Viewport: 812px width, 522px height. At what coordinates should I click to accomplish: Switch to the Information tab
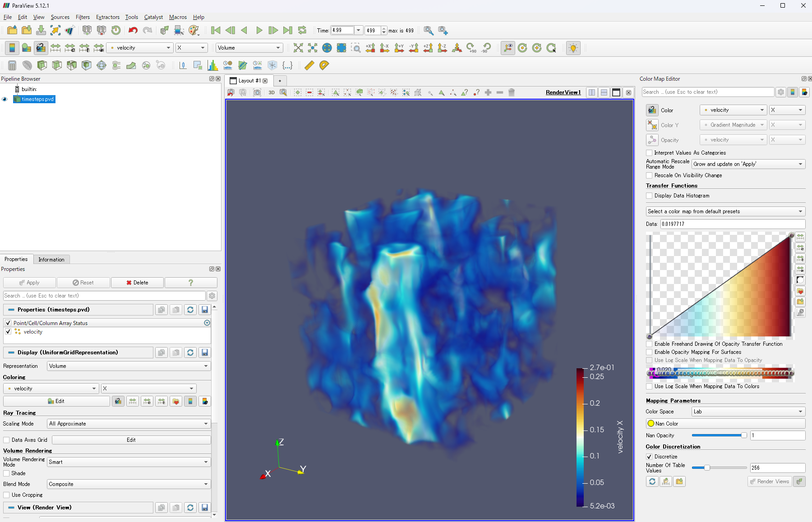[x=51, y=260]
